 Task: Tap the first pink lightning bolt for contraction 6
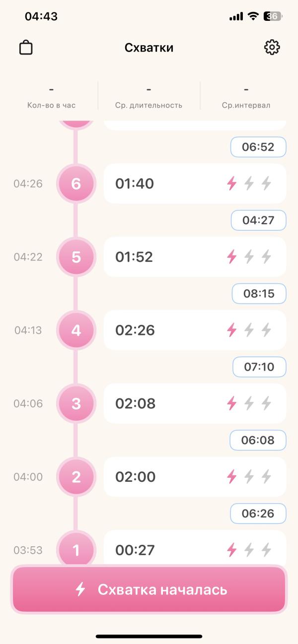(x=232, y=184)
